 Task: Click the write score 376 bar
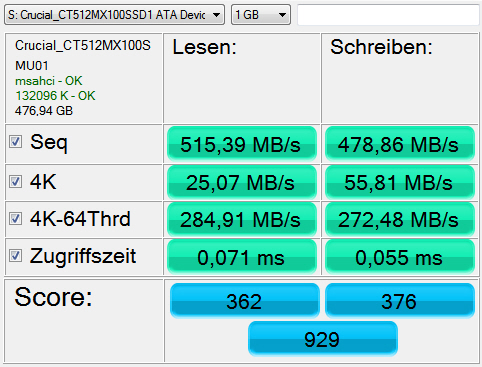[400, 300]
